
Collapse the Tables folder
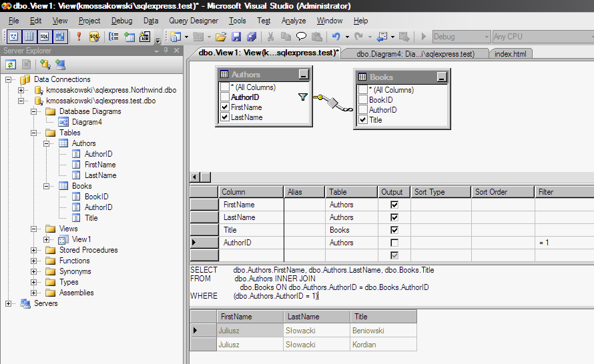pos(34,133)
